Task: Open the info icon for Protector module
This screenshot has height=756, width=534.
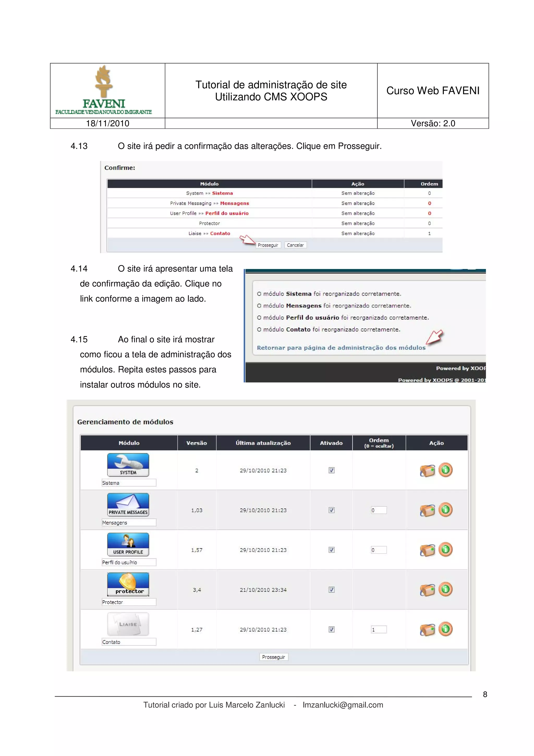Action: tap(446, 589)
